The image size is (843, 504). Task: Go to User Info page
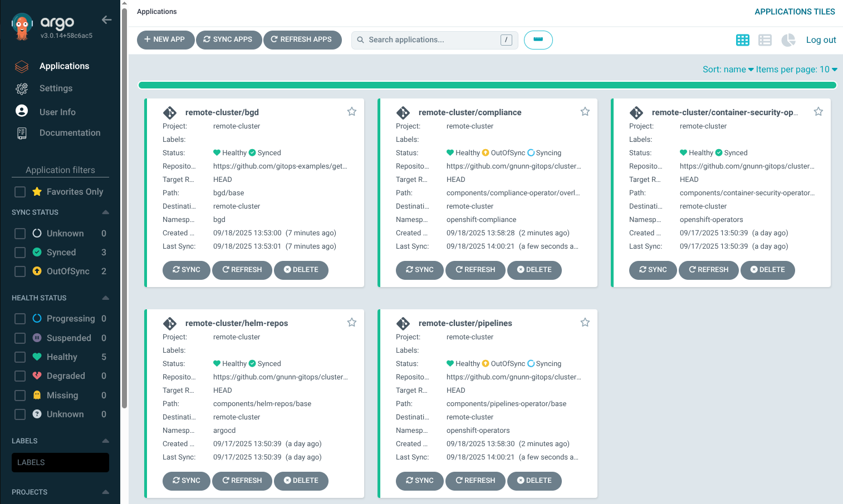tap(57, 112)
